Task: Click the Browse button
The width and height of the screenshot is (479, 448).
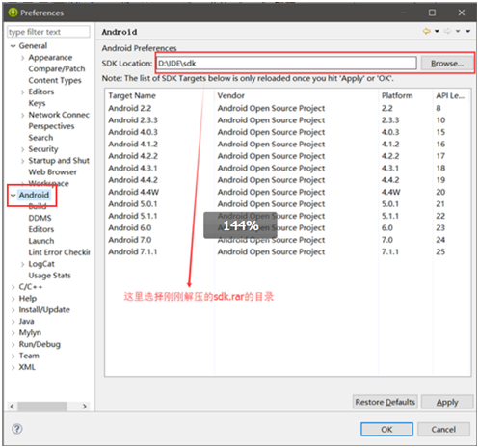Action: pyautogui.click(x=447, y=64)
